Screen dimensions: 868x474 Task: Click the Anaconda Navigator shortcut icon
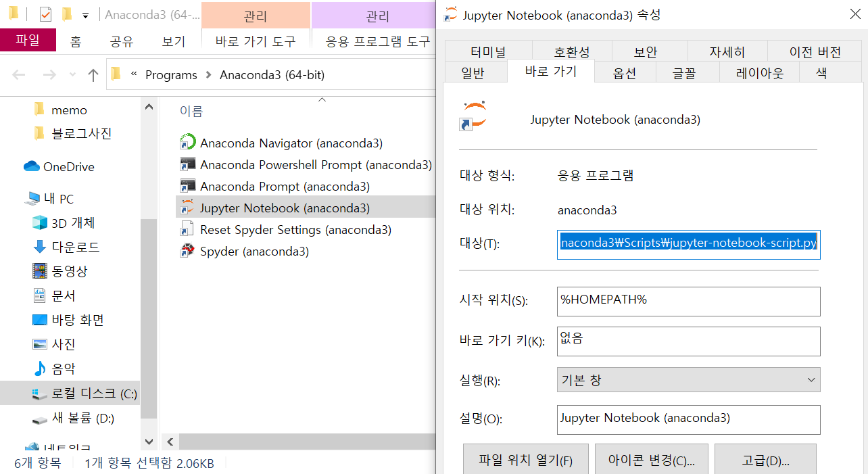tap(187, 143)
